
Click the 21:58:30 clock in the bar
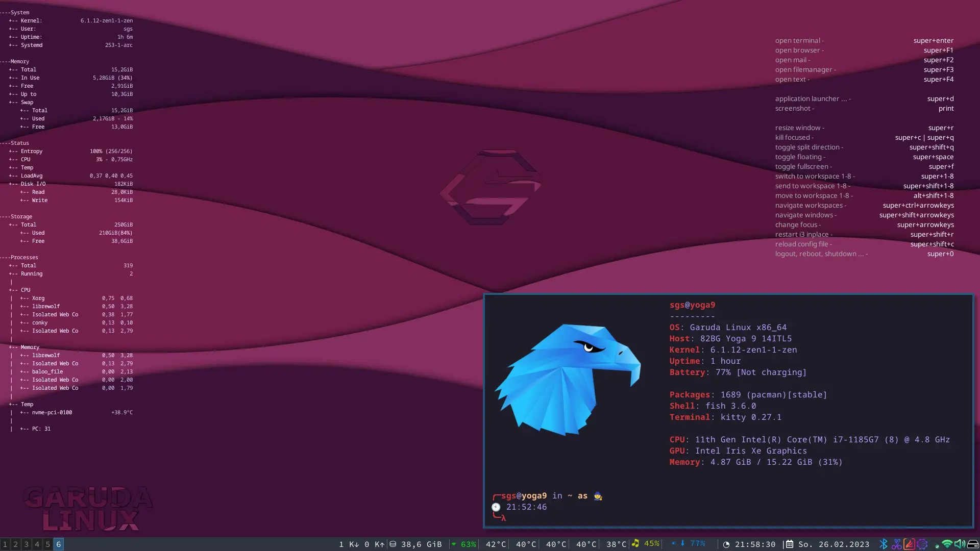pyautogui.click(x=755, y=544)
